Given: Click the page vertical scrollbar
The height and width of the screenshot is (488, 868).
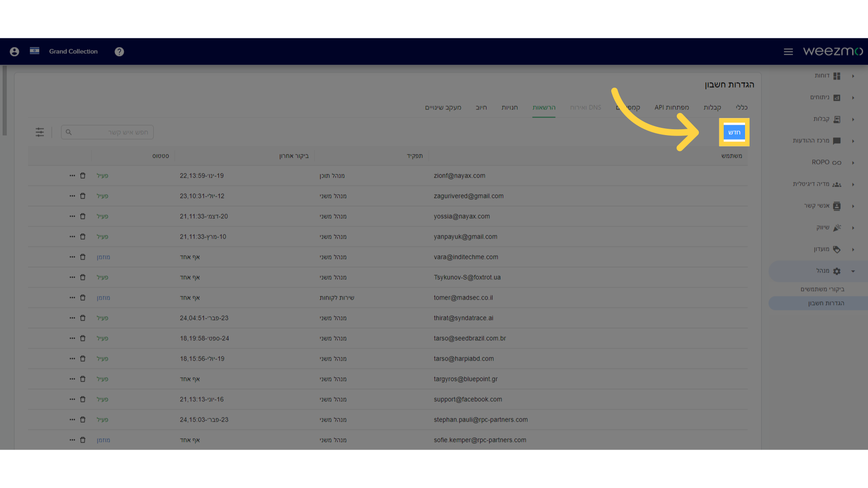Looking at the screenshot, I should [5, 100].
